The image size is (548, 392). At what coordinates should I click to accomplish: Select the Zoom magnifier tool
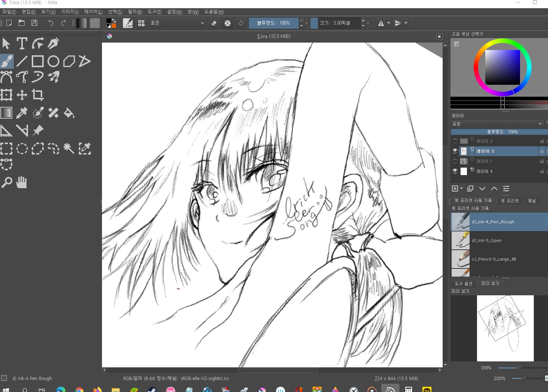coord(6,183)
